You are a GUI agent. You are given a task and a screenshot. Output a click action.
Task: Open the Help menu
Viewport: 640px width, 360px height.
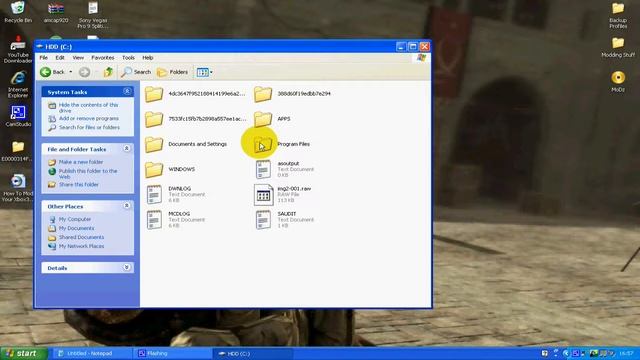148,58
